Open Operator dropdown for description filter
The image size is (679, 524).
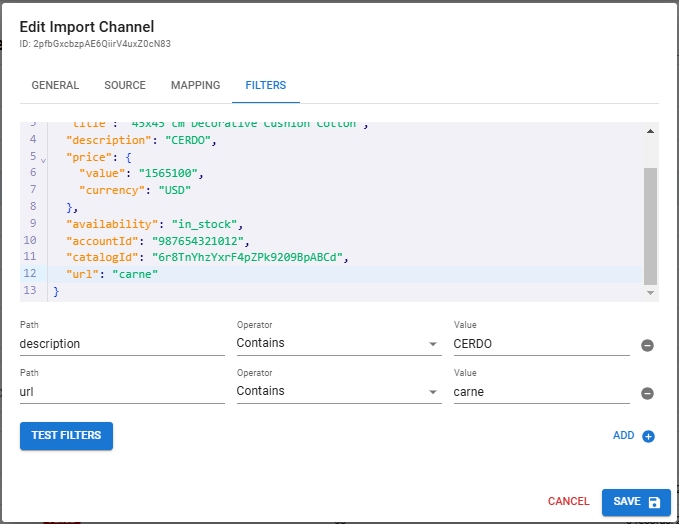[x=337, y=343]
